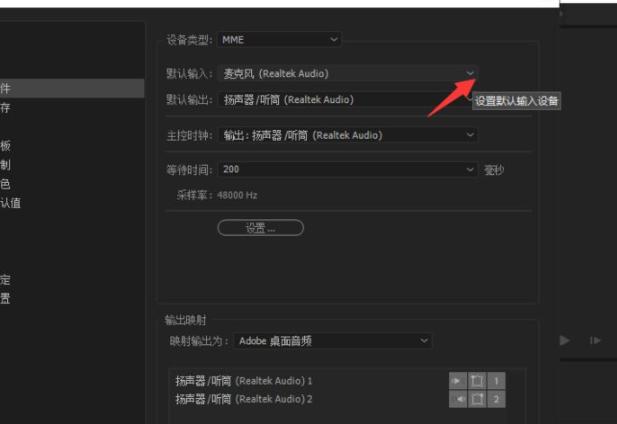This screenshot has width=617, height=424.
Task: Open 等待时间 200 latency dropdown
Action: pos(348,170)
